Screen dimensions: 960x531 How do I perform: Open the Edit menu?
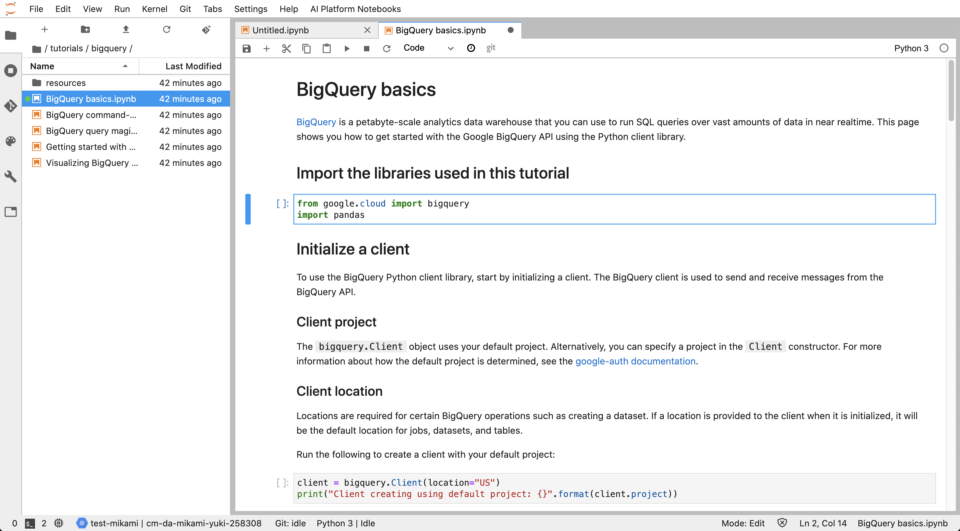63,9
